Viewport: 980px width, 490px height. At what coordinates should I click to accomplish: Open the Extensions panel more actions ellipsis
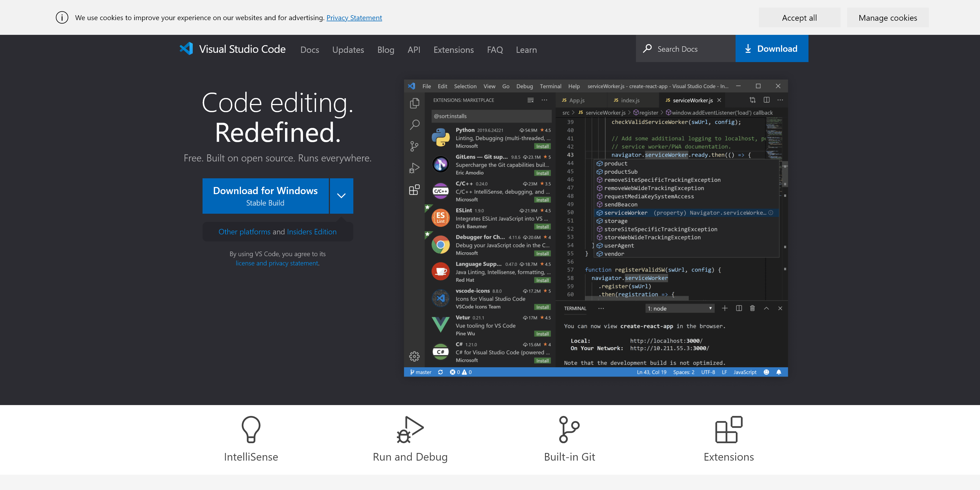pyautogui.click(x=544, y=100)
